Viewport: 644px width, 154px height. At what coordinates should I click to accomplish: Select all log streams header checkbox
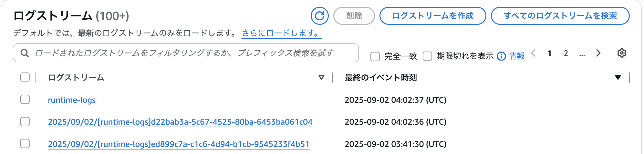click(x=25, y=77)
